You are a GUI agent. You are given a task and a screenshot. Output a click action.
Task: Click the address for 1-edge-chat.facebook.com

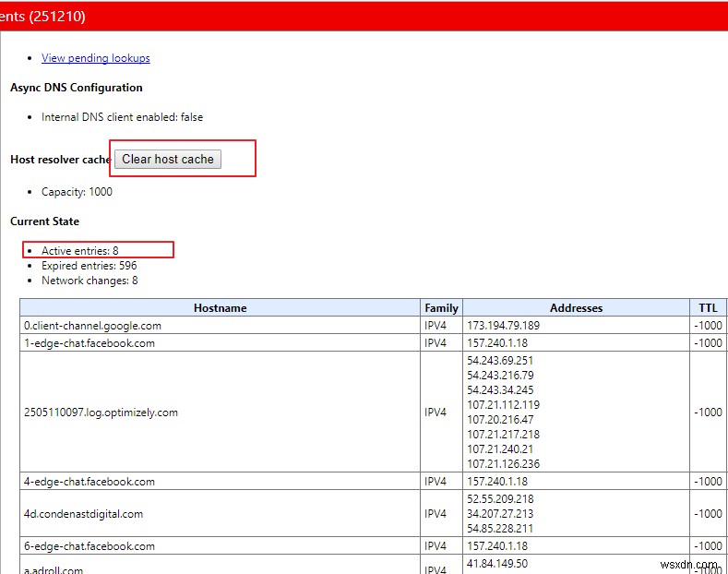coord(497,342)
